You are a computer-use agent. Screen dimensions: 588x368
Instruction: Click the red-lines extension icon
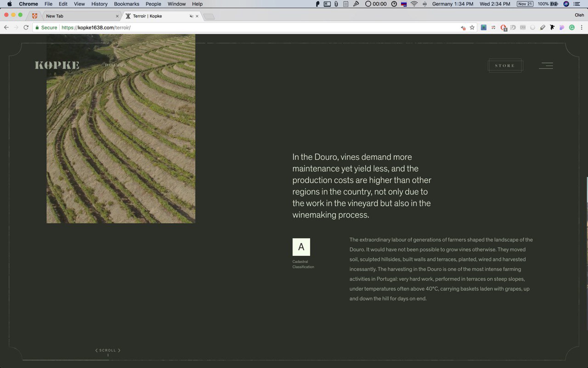coord(493,28)
